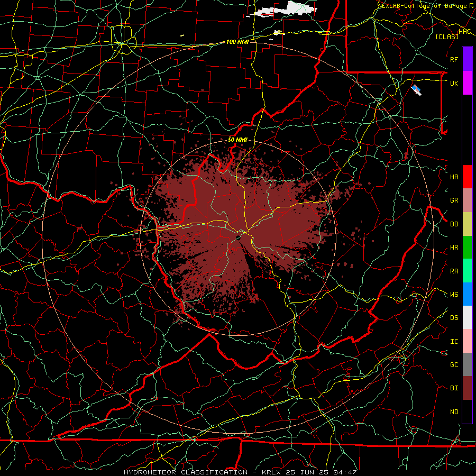Viewport: 476px width, 476px height.
Task: Click the "DS" legend label
Action: (x=454, y=317)
